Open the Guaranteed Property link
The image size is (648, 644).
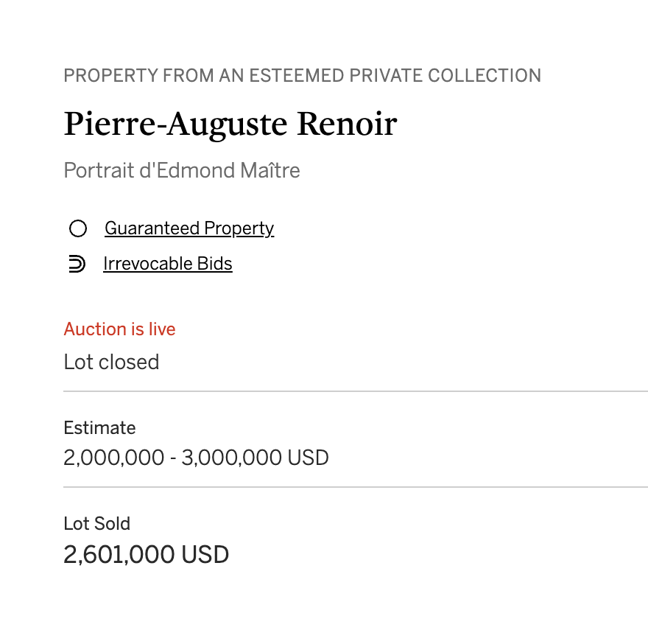(x=189, y=228)
